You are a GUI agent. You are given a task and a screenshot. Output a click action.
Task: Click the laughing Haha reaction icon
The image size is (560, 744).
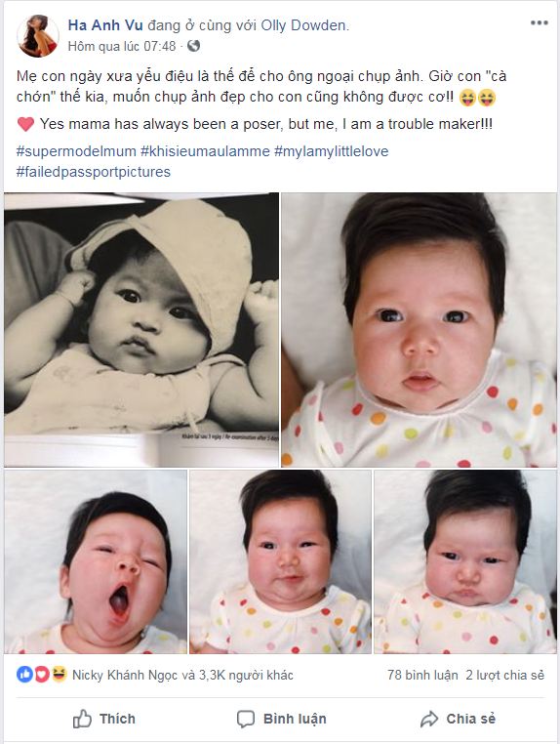[59, 674]
